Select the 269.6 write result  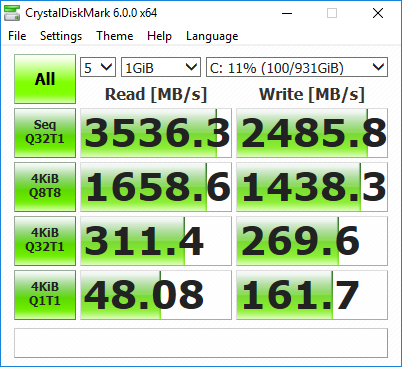pyautogui.click(x=312, y=241)
